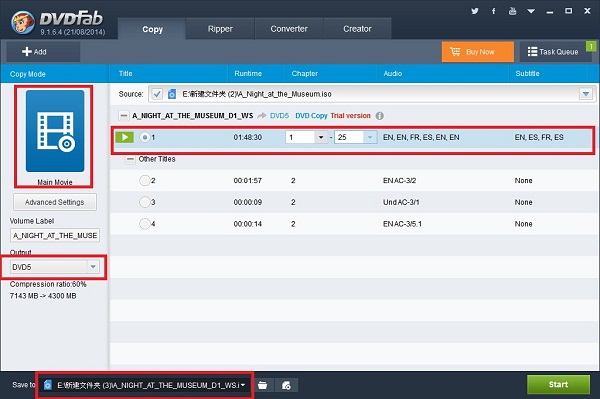Click the green Start button
This screenshot has height=399, width=600.
(558, 384)
